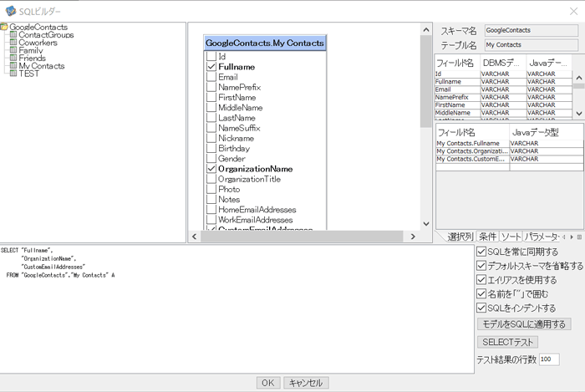Check the MiddleName field checkbox

211,108
